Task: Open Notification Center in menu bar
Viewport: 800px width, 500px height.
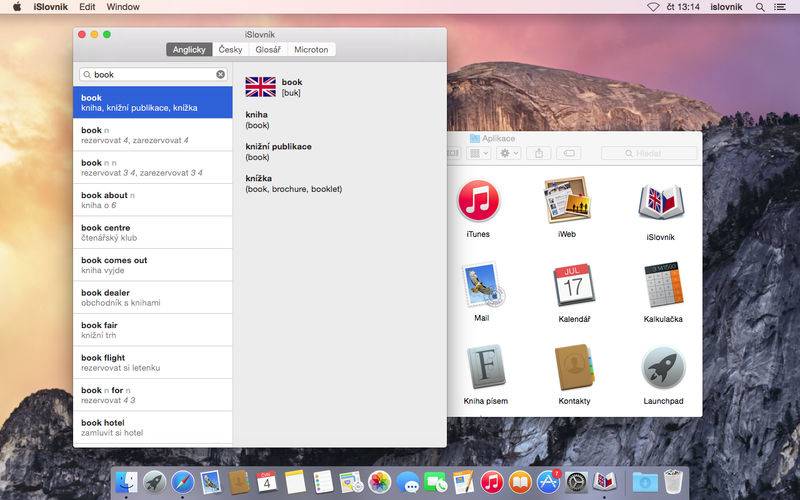Action: [x=779, y=7]
